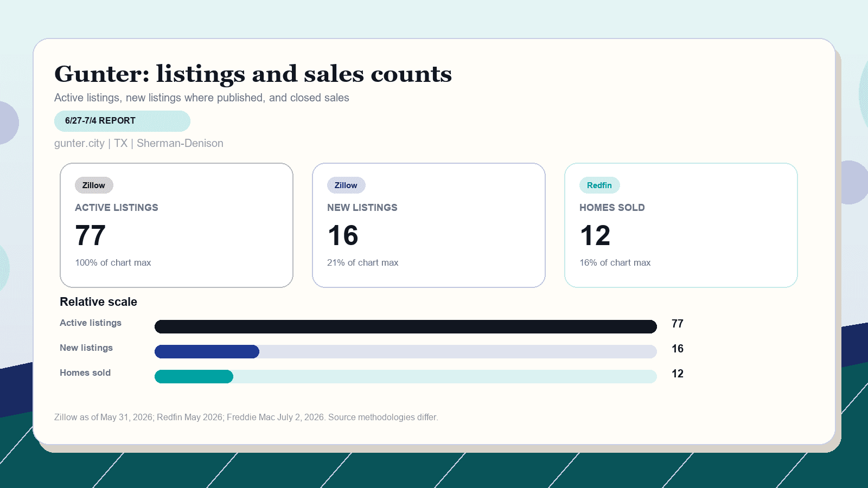Click the 'HOMES SOLD' card heading
868x488 pixels.
tap(612, 208)
